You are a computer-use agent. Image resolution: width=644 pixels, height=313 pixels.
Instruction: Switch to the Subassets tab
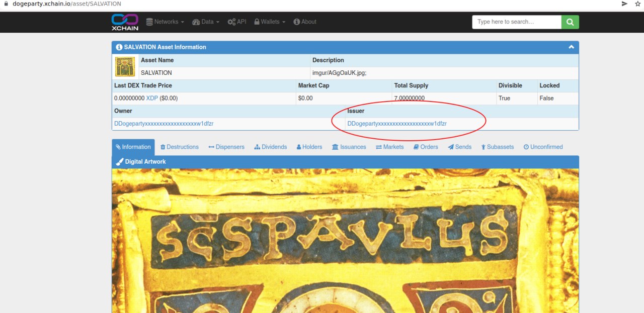pyautogui.click(x=498, y=147)
